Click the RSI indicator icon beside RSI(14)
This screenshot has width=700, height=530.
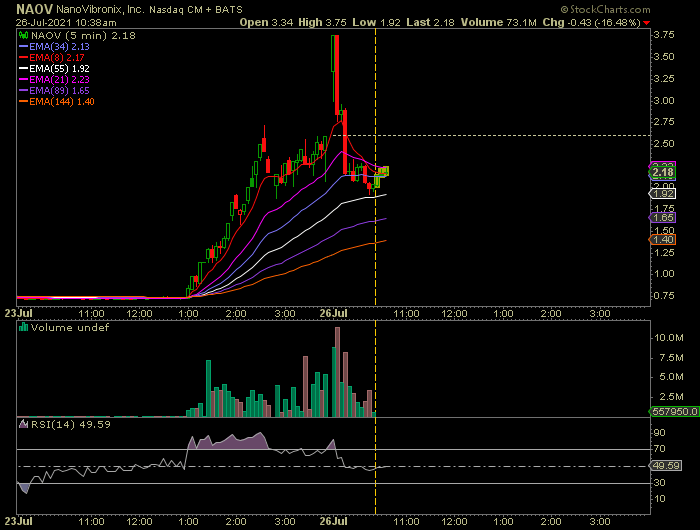pyautogui.click(x=24, y=424)
